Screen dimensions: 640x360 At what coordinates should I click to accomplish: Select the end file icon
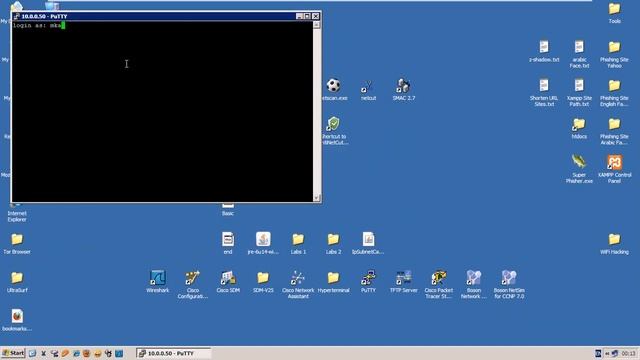click(228, 243)
